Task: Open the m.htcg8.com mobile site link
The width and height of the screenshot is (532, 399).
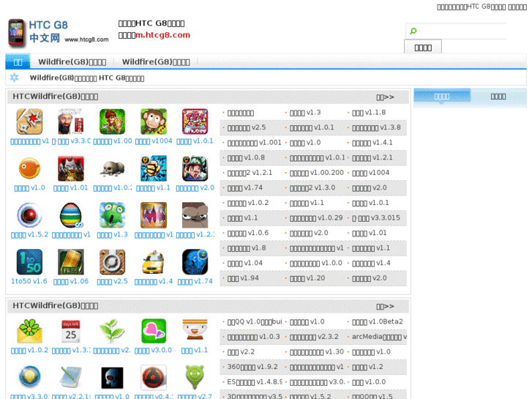Action: pos(163,35)
